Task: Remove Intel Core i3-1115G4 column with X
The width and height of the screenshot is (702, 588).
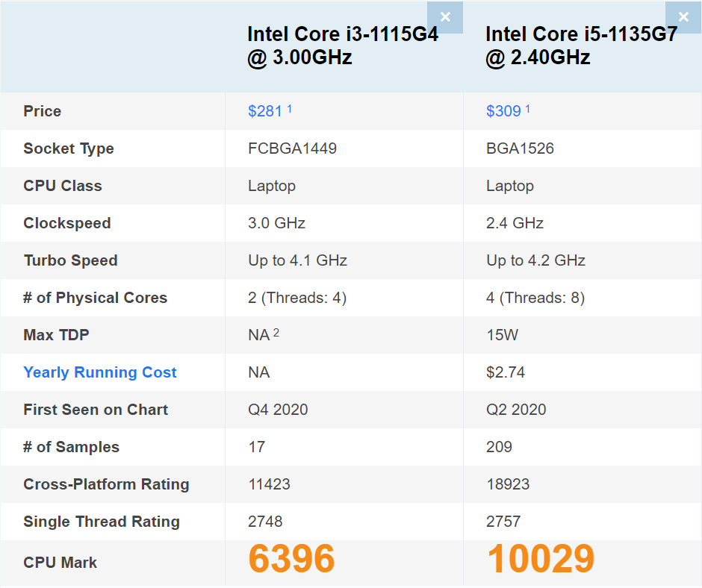Action: [445, 17]
